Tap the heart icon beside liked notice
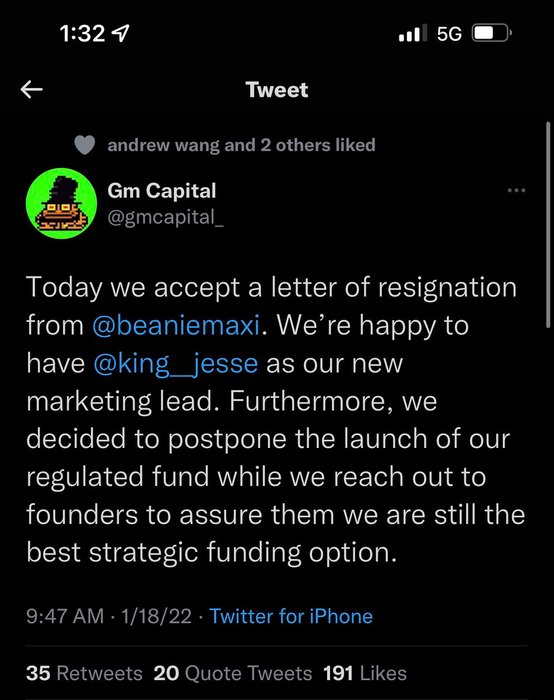 [x=84, y=145]
